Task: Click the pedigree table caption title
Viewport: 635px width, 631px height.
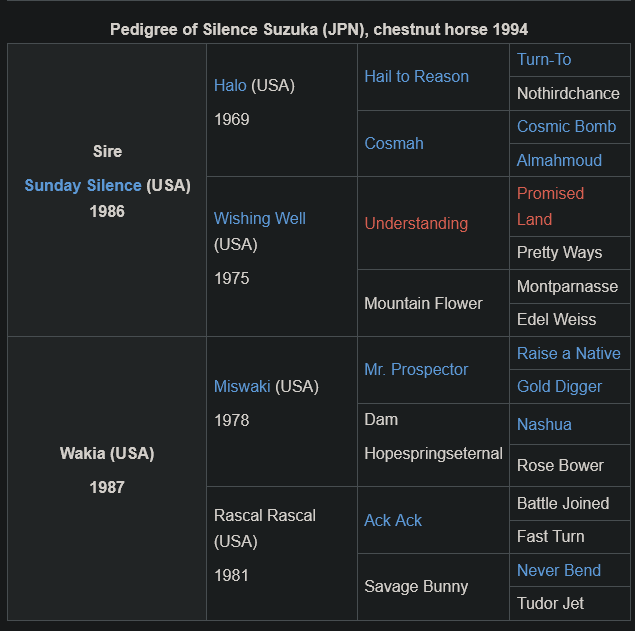Action: [x=319, y=30]
